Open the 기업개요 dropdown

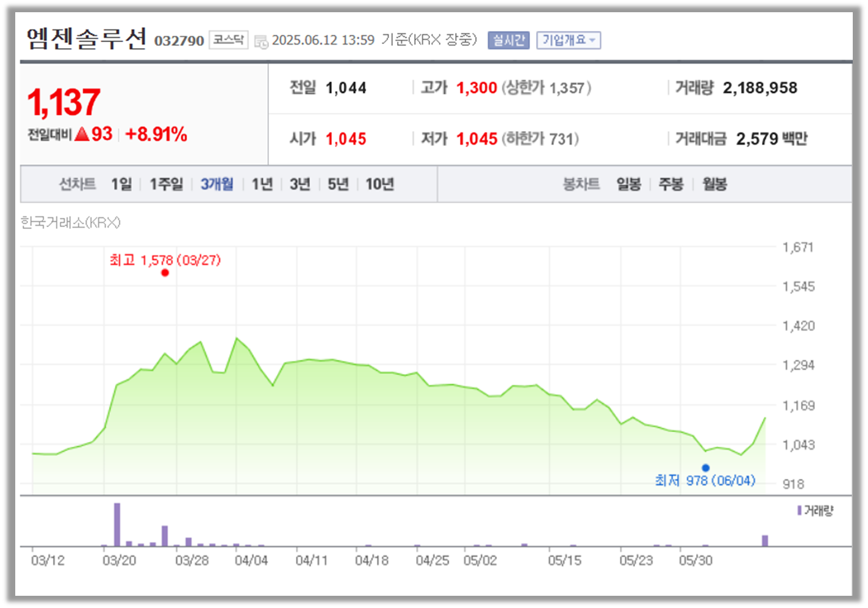pyautogui.click(x=569, y=40)
